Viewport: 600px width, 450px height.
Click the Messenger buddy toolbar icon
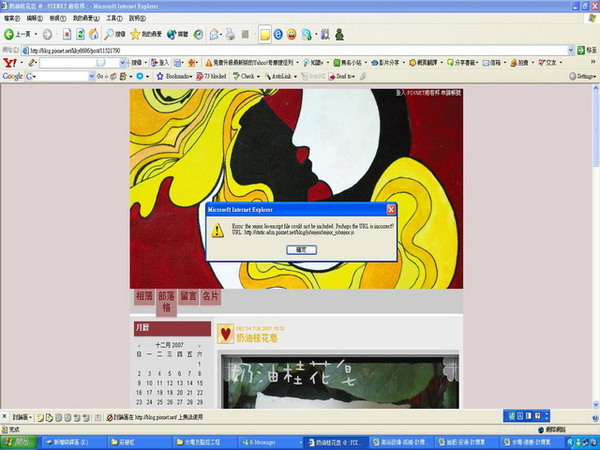[306, 34]
